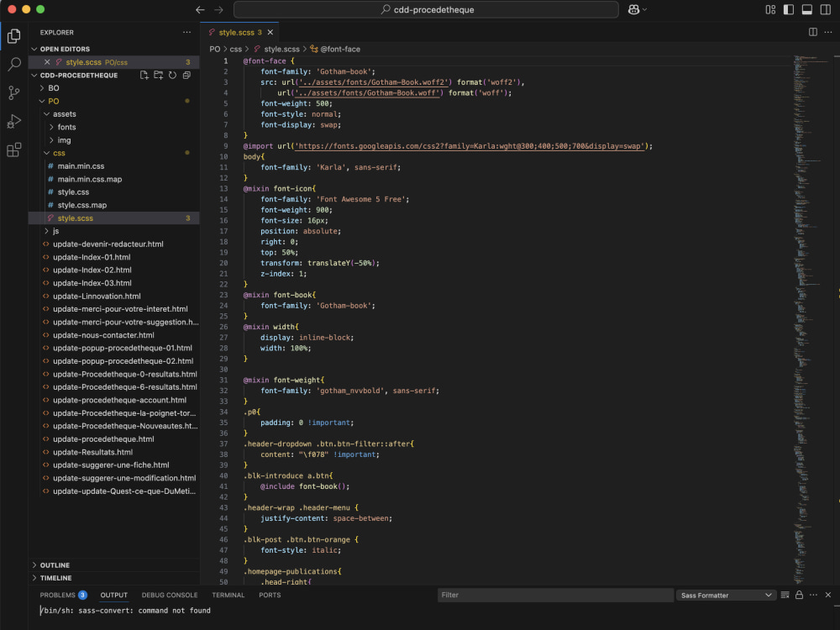The image size is (840, 630).
Task: Click @font-face in the breadcrumb
Action: 340,49
